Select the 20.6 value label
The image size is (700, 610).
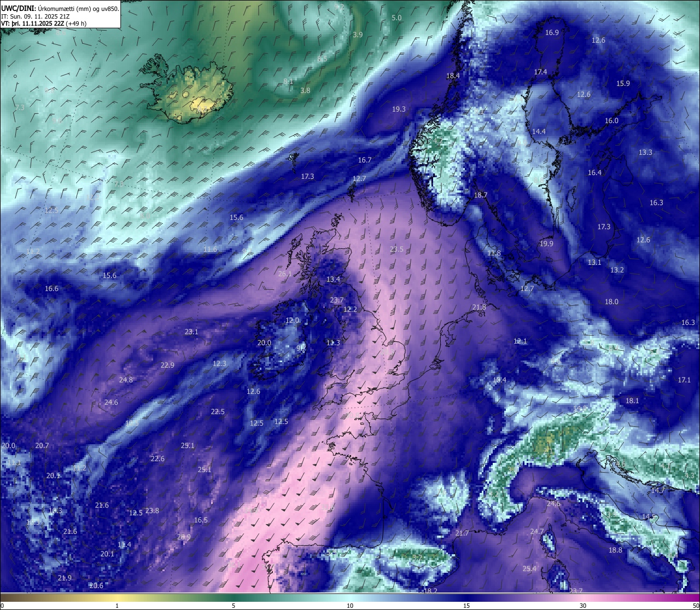(96, 585)
